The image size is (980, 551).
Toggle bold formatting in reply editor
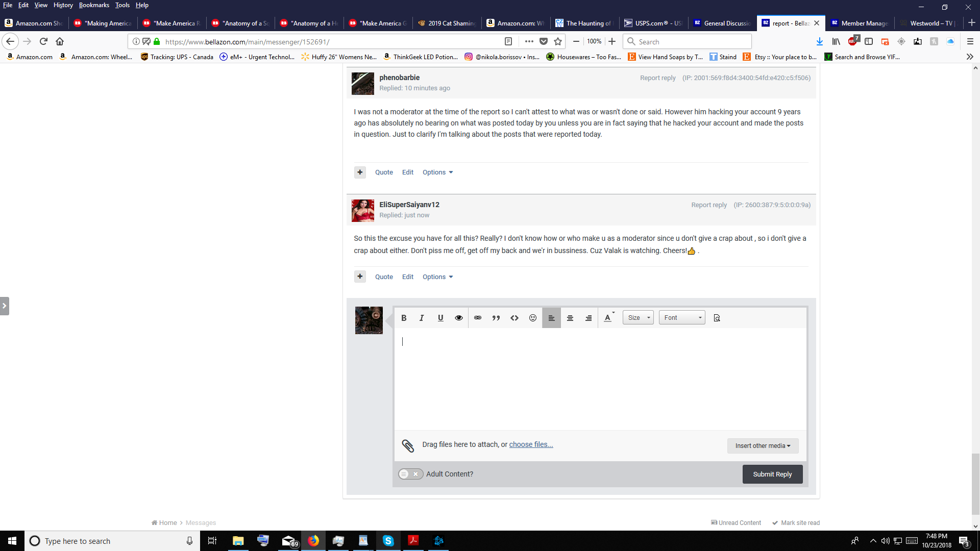click(x=404, y=318)
